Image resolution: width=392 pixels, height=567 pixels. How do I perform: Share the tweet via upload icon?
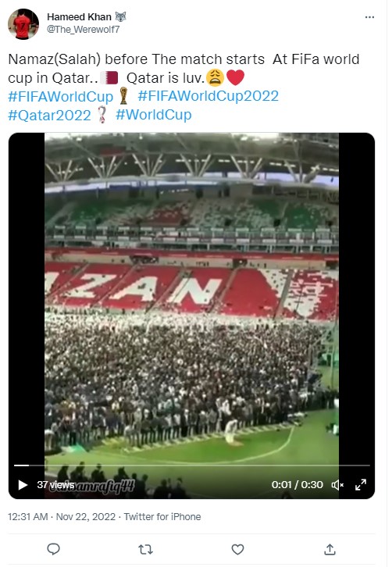point(330,549)
